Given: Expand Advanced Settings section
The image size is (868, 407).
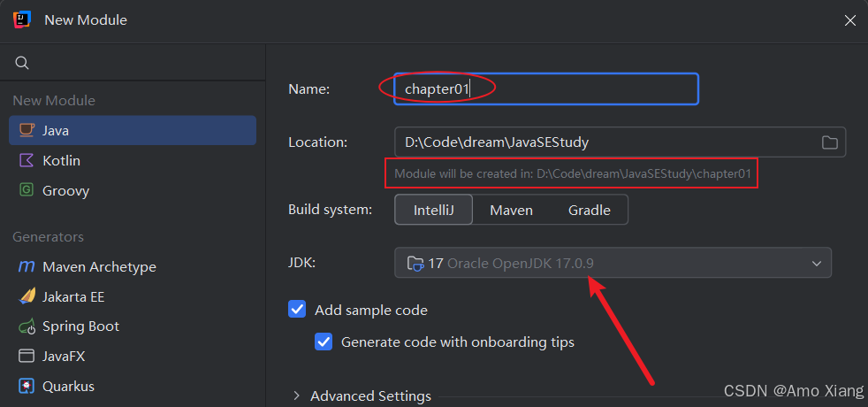Looking at the screenshot, I should (296, 395).
